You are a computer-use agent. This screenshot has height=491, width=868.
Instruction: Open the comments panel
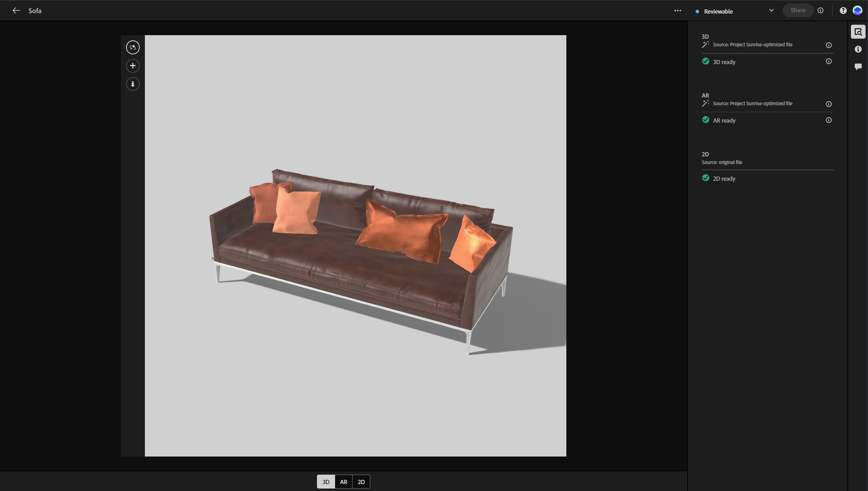858,67
